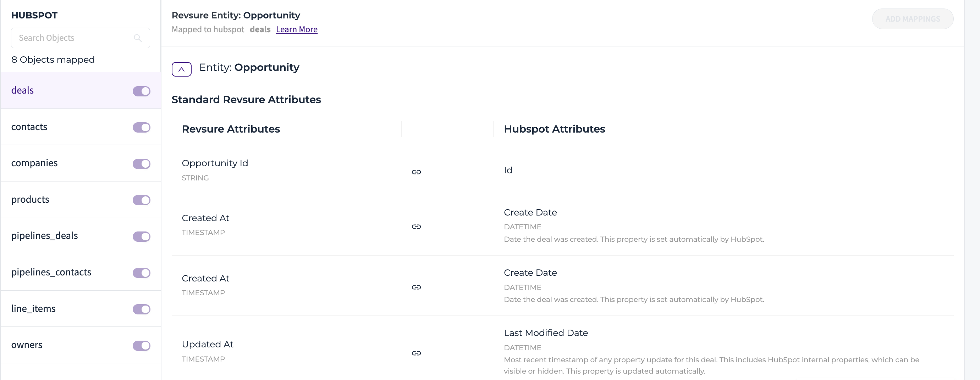This screenshot has height=380, width=980.
Task: Click the link icon for Updated At row
Action: pyautogui.click(x=416, y=353)
